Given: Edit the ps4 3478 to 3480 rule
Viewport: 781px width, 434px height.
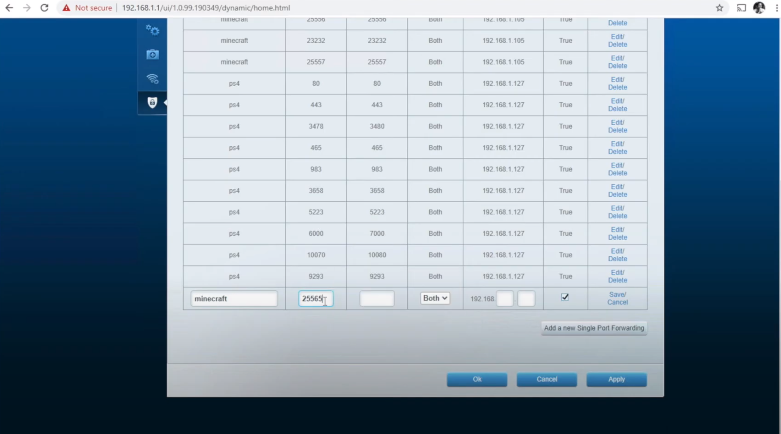Looking at the screenshot, I should point(618,123).
